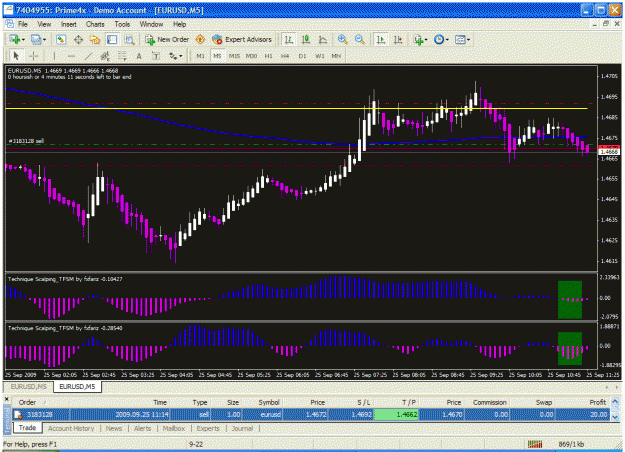Open the Insert menu
625x452 pixels.
click(69, 24)
